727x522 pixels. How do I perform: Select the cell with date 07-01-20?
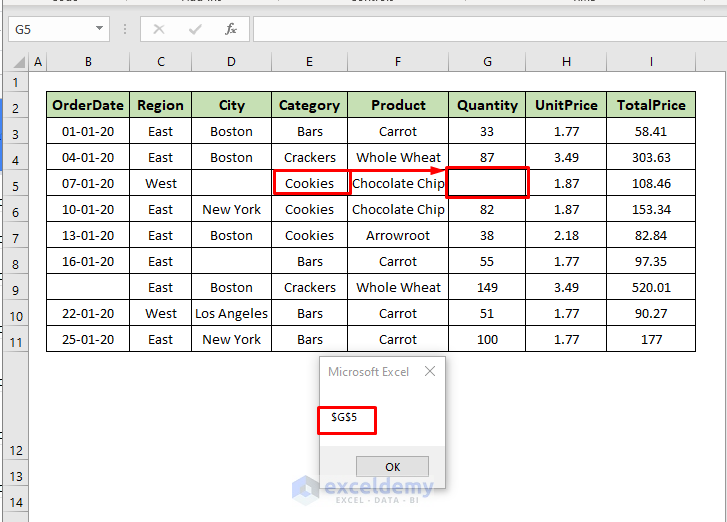pos(88,183)
